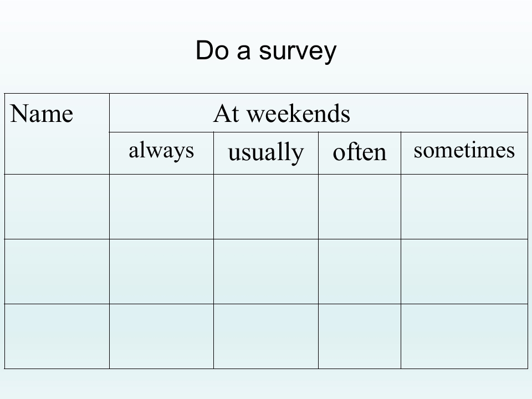Click first row cell under 'usually'

266,207
